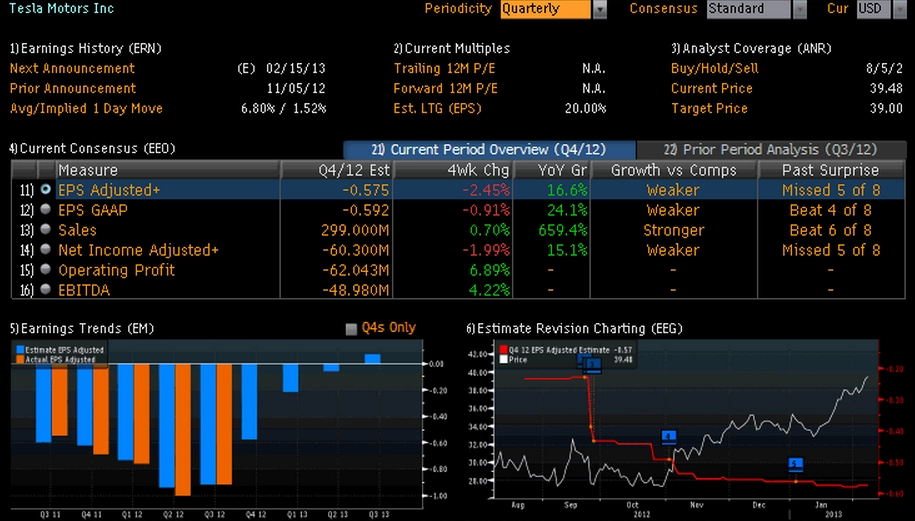The image size is (915, 521).
Task: Click the Tesla Motors Inc title
Action: (x=61, y=8)
